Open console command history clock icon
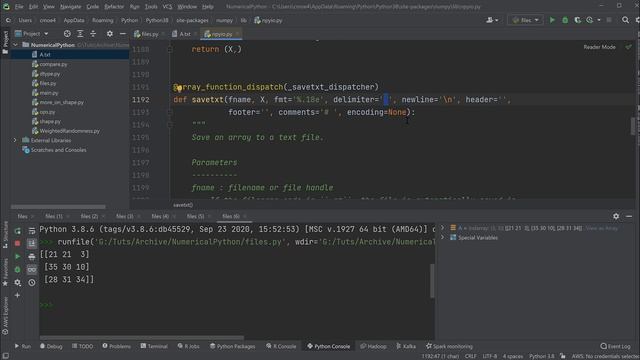Screen dimensions: 640x360 point(32,282)
